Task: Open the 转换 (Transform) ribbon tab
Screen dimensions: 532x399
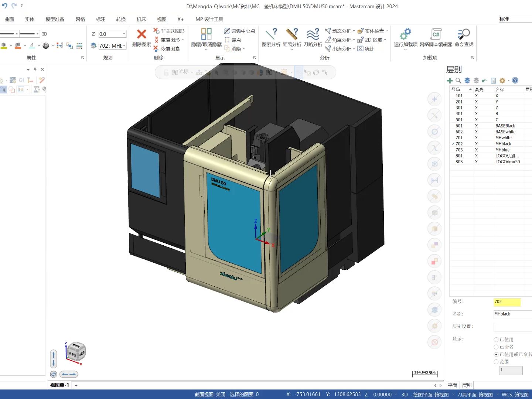Action: coord(121,19)
